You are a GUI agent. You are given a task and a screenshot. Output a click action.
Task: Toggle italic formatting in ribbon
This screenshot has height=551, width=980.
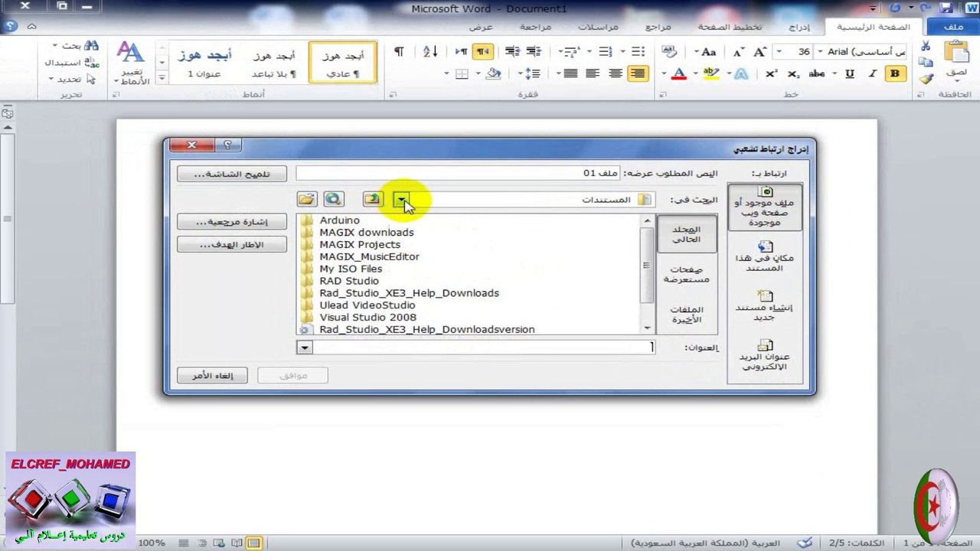pyautogui.click(x=872, y=74)
